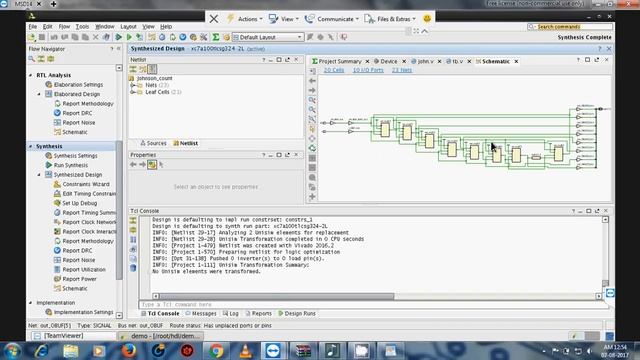The image size is (640, 360).
Task: Expand all in Flow Navigator toolbar
Action: [51, 59]
